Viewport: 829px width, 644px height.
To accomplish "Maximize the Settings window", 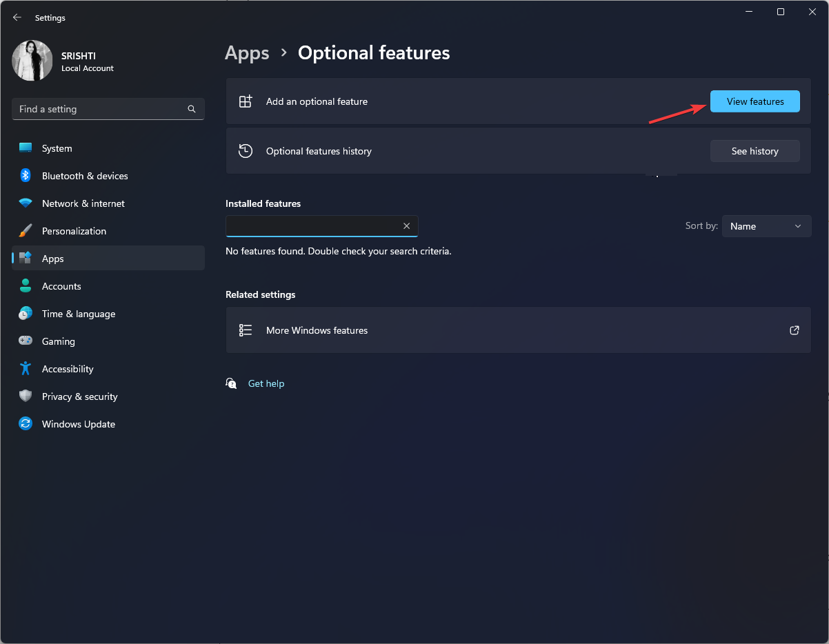I will coord(780,12).
